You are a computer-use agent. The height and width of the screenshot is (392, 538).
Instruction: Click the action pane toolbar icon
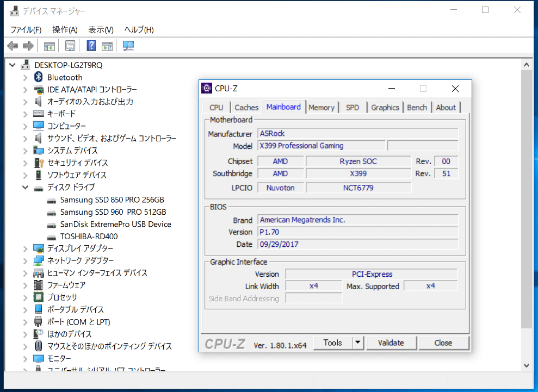tap(107, 46)
